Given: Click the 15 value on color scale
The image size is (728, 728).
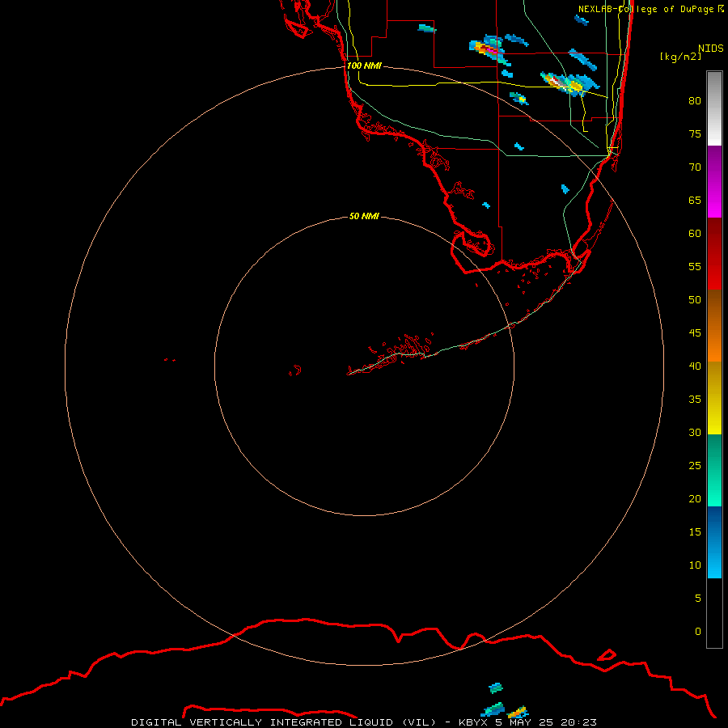Looking at the screenshot, I should pyautogui.click(x=695, y=531).
